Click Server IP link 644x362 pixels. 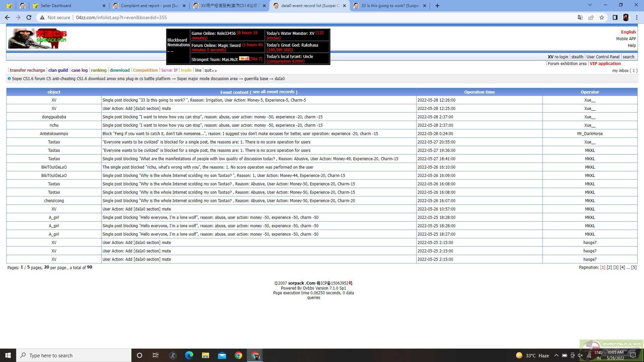pyautogui.click(x=169, y=70)
